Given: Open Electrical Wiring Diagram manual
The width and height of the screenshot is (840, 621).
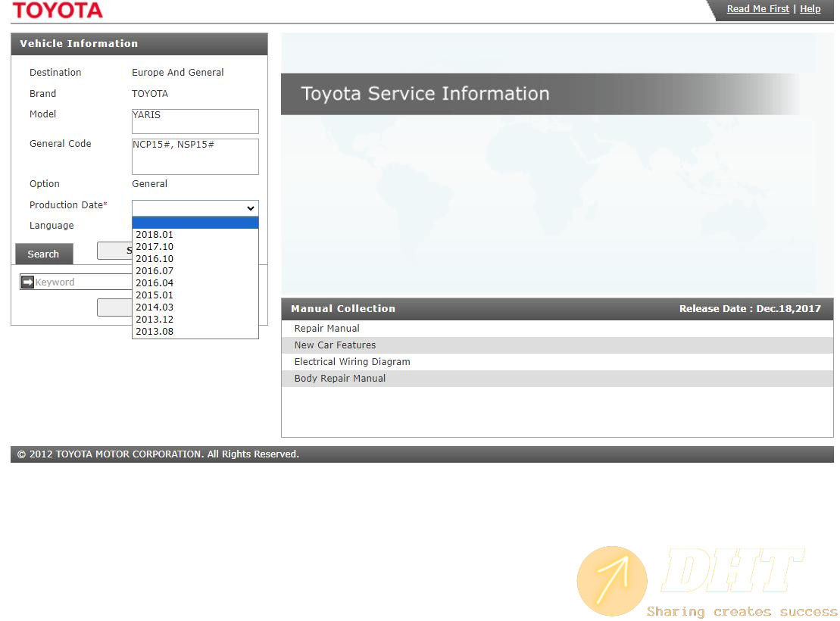Looking at the screenshot, I should point(557,362).
